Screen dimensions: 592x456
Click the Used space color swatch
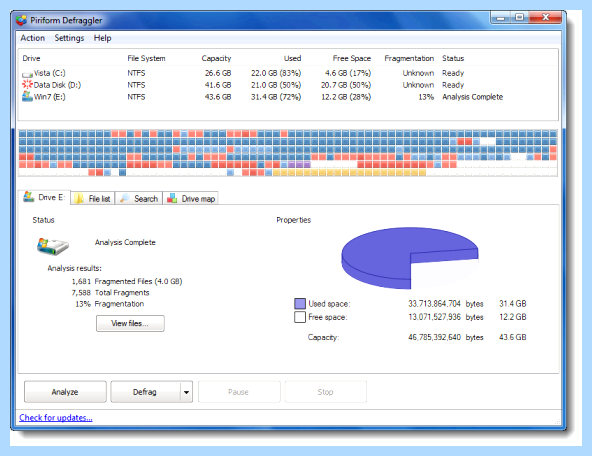click(x=300, y=304)
